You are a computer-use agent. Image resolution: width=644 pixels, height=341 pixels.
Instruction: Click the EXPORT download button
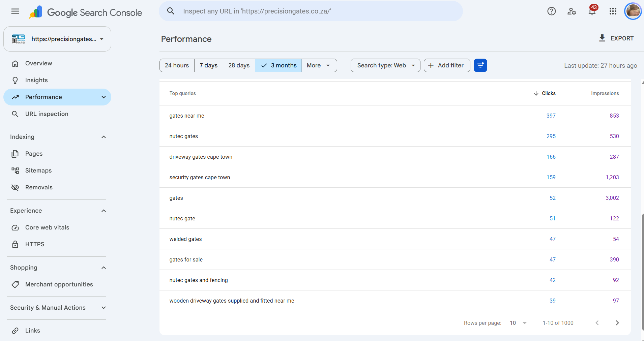click(x=616, y=38)
